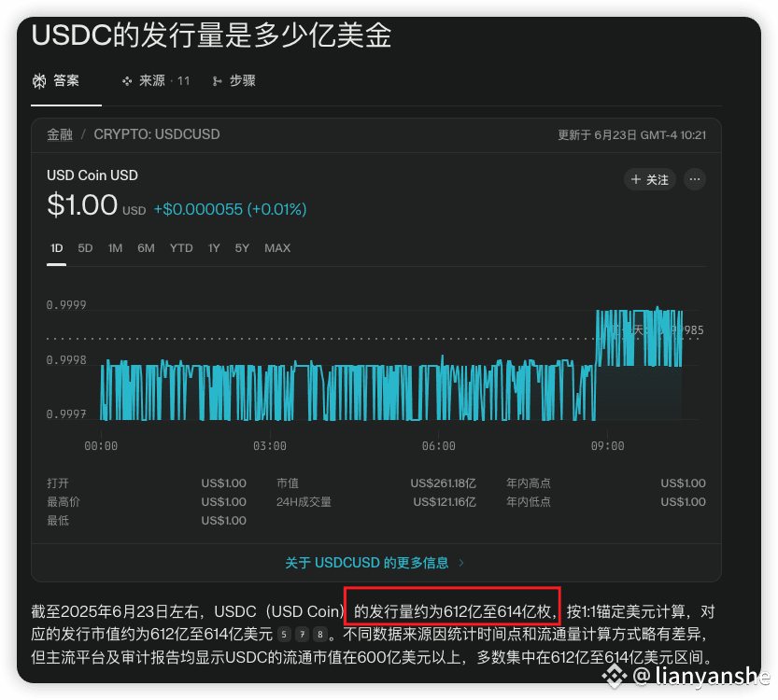Image resolution: width=778 pixels, height=700 pixels.
Task: Switch to the 来源 sources tab
Action: [156, 81]
